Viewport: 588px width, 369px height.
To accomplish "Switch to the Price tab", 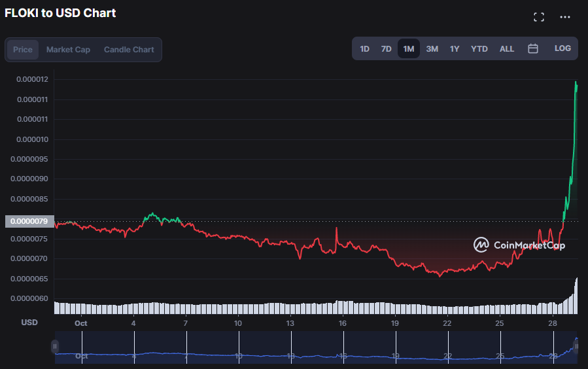I will pos(23,50).
